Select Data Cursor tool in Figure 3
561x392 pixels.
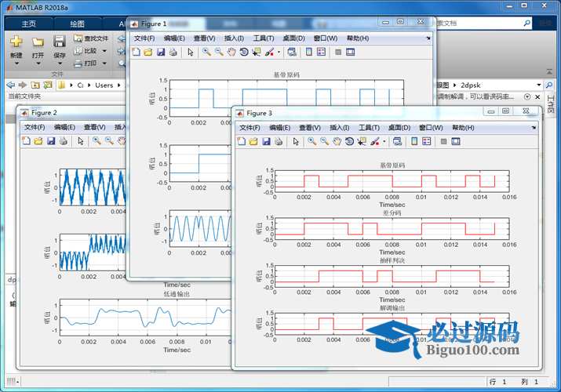click(x=362, y=141)
